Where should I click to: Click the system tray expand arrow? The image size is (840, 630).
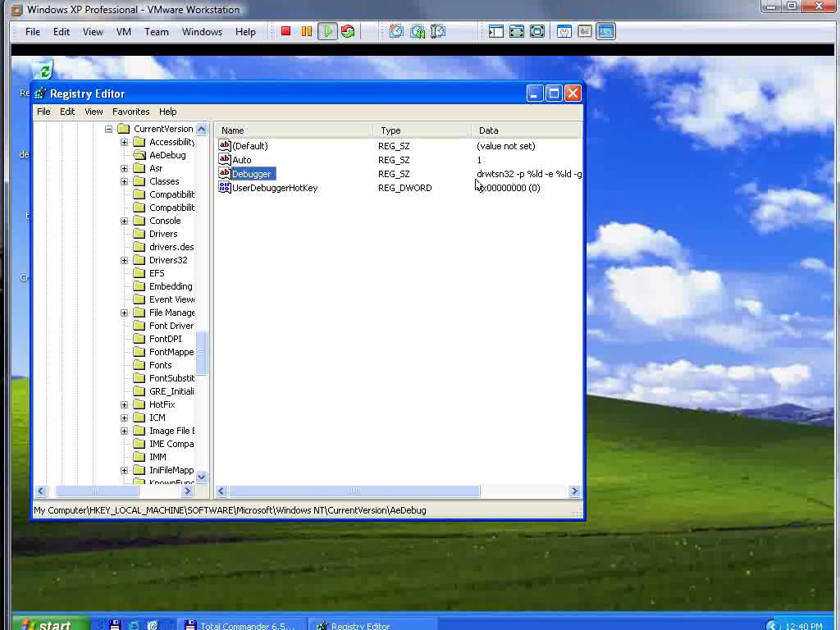772,626
